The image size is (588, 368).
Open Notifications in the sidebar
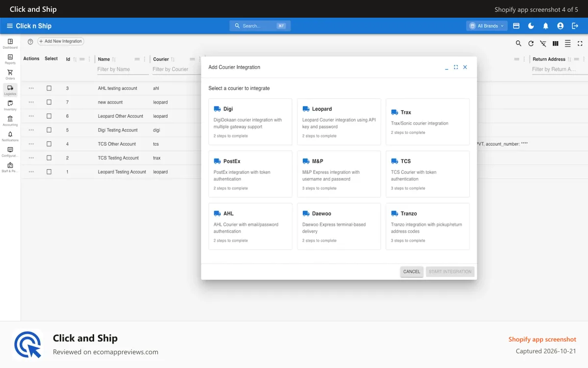tap(10, 136)
